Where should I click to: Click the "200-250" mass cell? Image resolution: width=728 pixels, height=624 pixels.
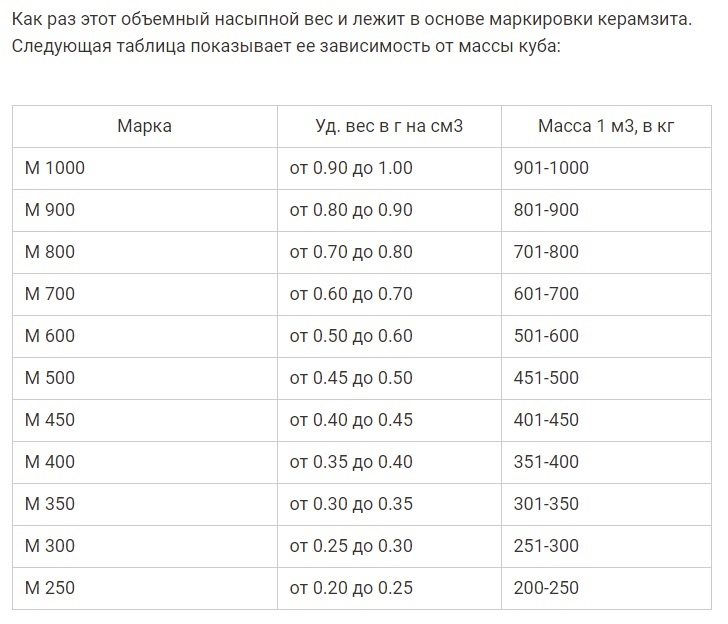coord(546,588)
